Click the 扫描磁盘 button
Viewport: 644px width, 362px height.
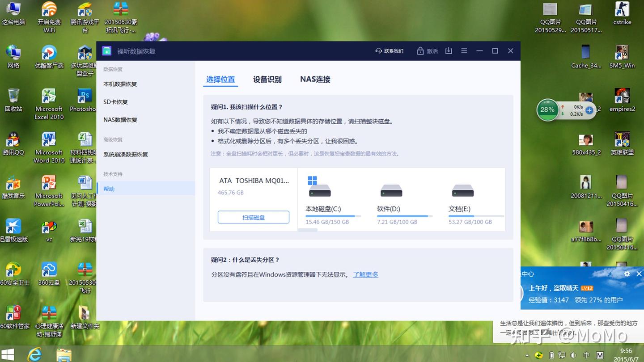[254, 217]
